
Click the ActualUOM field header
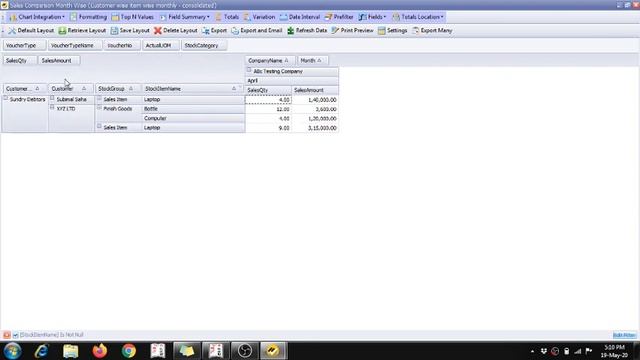click(x=160, y=46)
